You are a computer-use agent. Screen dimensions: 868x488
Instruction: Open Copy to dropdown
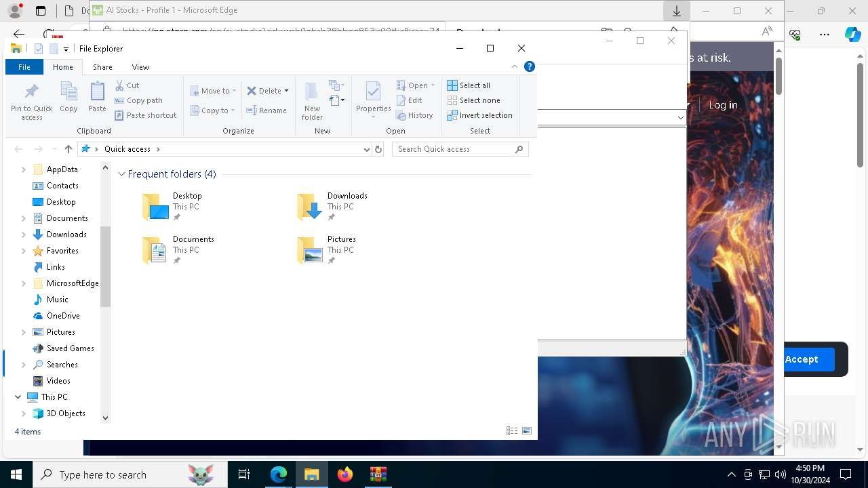pyautogui.click(x=213, y=110)
